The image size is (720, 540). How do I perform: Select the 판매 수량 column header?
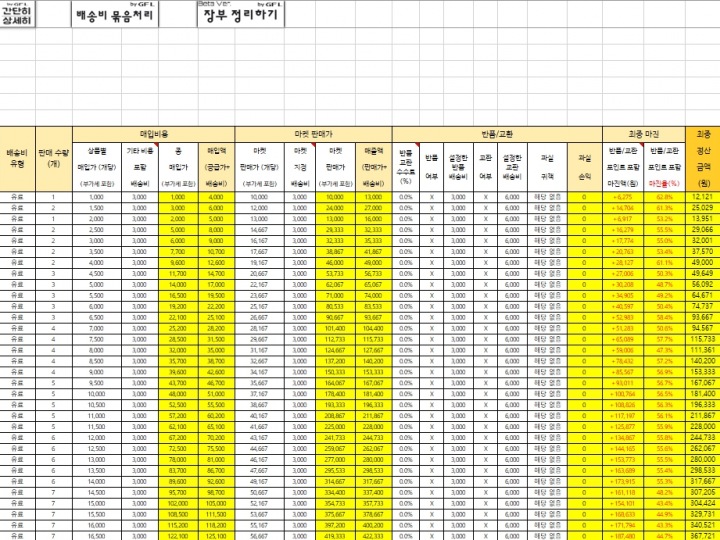click(x=53, y=158)
